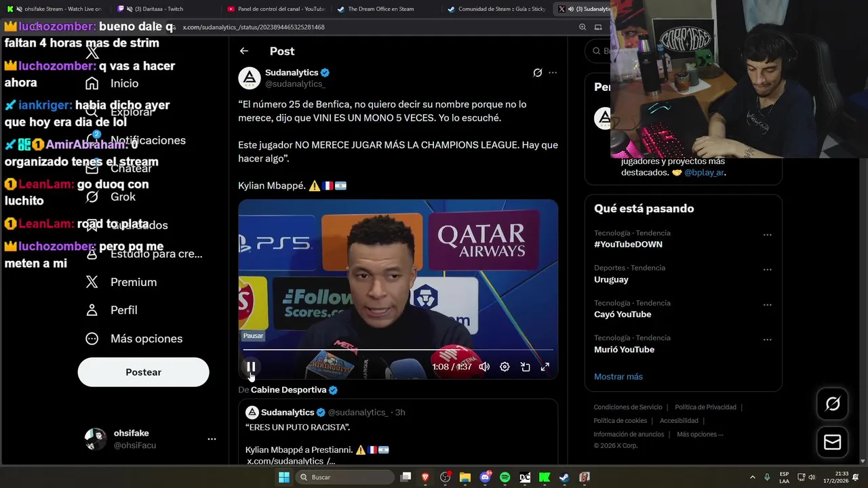Open Condiciones de Servicio link
The width and height of the screenshot is (868, 488).
pyautogui.click(x=628, y=407)
